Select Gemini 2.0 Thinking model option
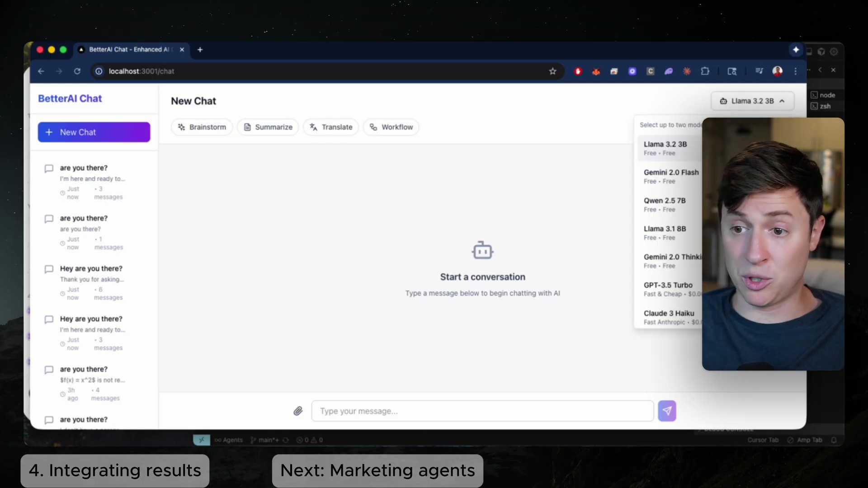 tap(670, 261)
